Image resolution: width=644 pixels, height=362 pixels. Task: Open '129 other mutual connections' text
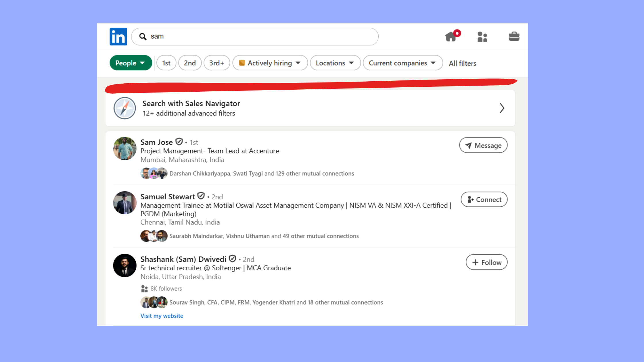(315, 174)
